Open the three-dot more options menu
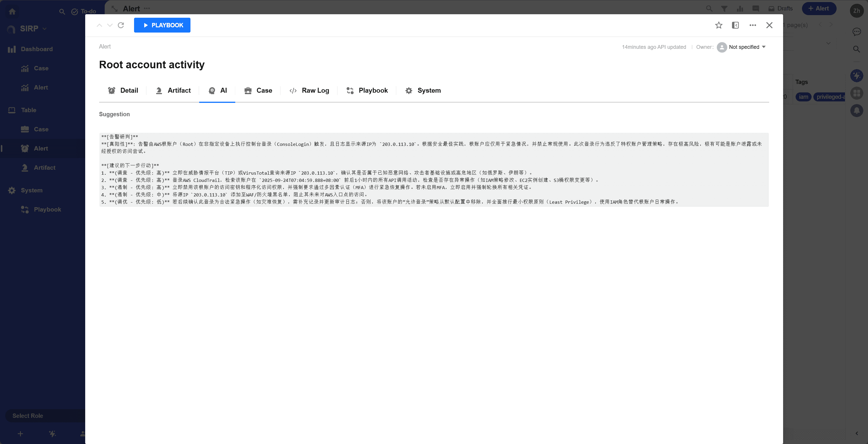 tap(753, 25)
